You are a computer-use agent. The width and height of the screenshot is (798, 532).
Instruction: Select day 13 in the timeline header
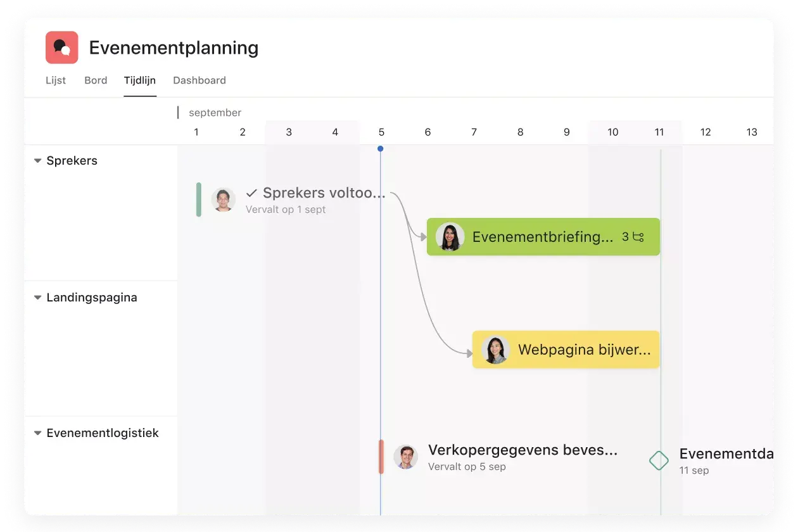752,132
